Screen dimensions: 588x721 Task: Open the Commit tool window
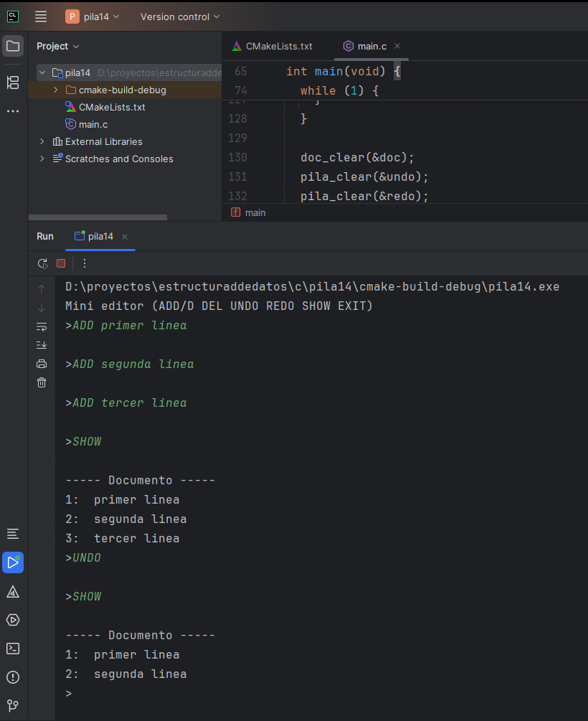(x=12, y=83)
